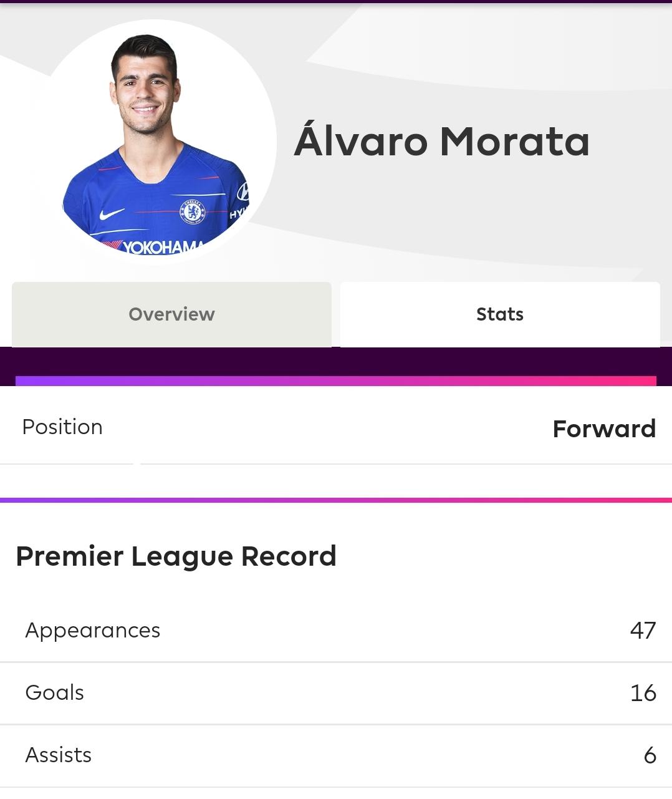This screenshot has height=799, width=672.
Task: Open the Stats tab
Action: coord(500,314)
